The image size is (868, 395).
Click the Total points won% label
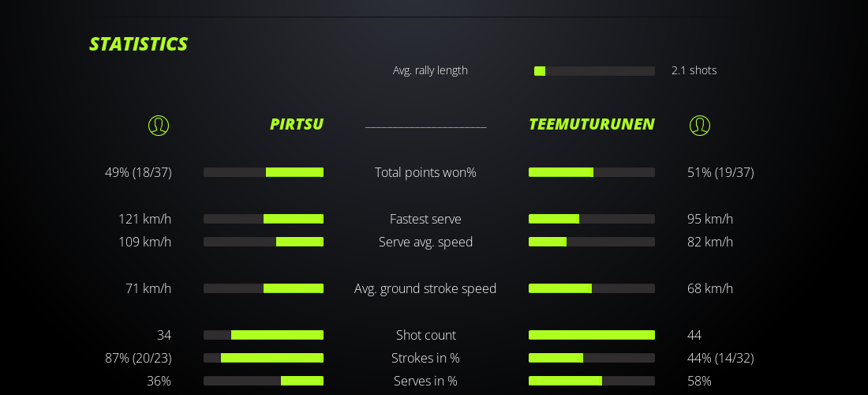(x=425, y=172)
